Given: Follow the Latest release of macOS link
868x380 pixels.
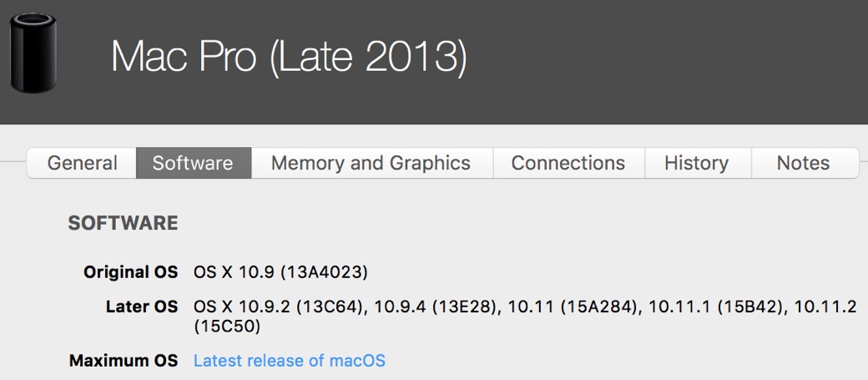Looking at the screenshot, I should tap(290, 361).
